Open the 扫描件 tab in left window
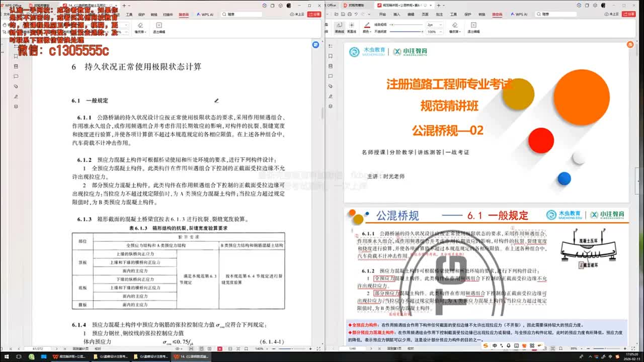This screenshot has height=362, width=644. coord(168,15)
